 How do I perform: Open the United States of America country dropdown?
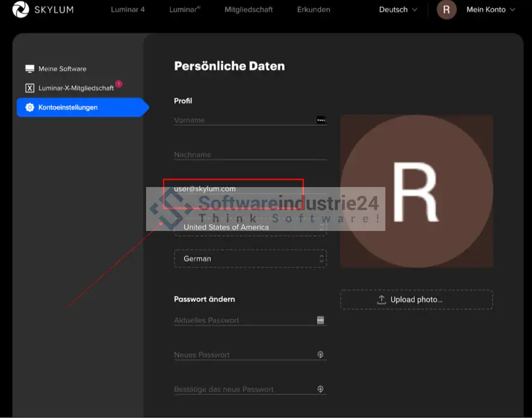(x=250, y=227)
